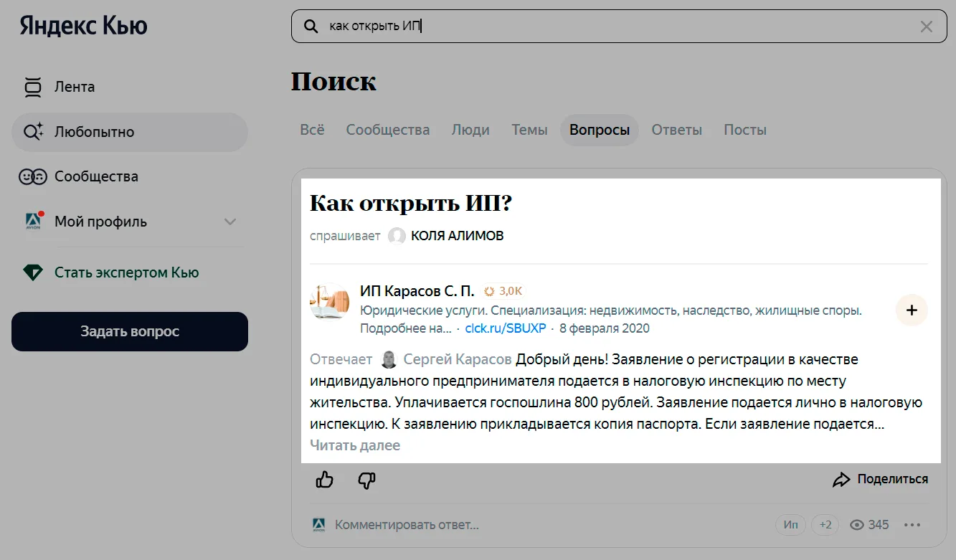Click КОЛЯ АЛИМОВ avatar icon
This screenshot has height=560, width=956.
[x=397, y=236]
